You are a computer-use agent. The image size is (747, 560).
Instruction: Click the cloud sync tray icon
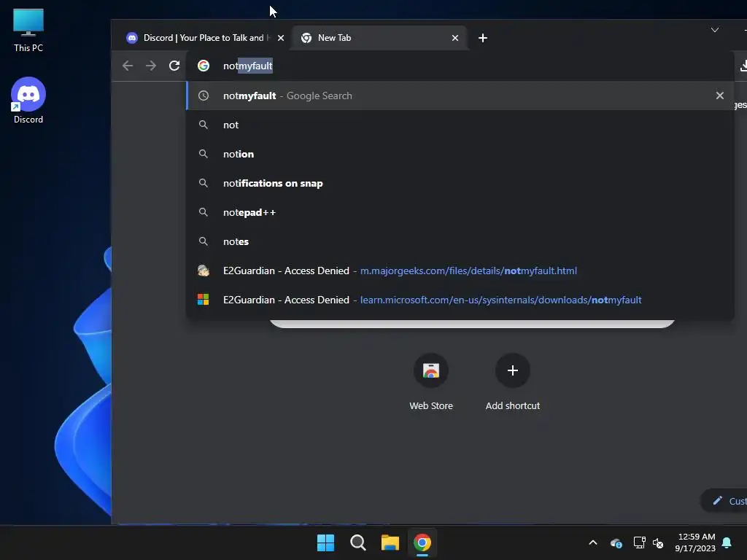click(616, 542)
